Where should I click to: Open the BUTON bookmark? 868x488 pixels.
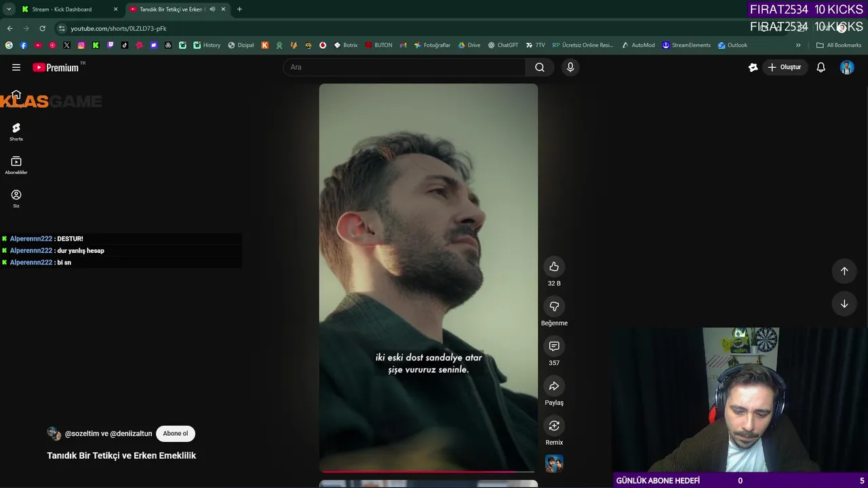click(x=378, y=45)
